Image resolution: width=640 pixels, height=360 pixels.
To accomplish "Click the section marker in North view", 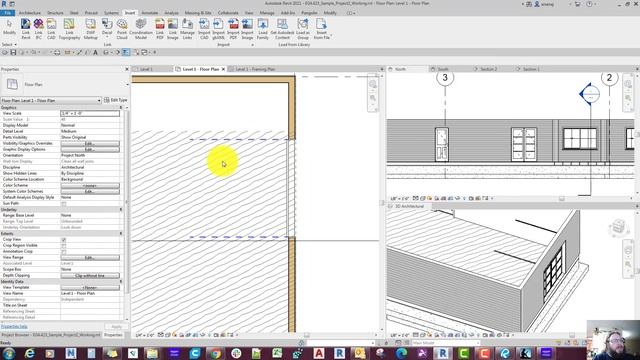I will 589,94.
